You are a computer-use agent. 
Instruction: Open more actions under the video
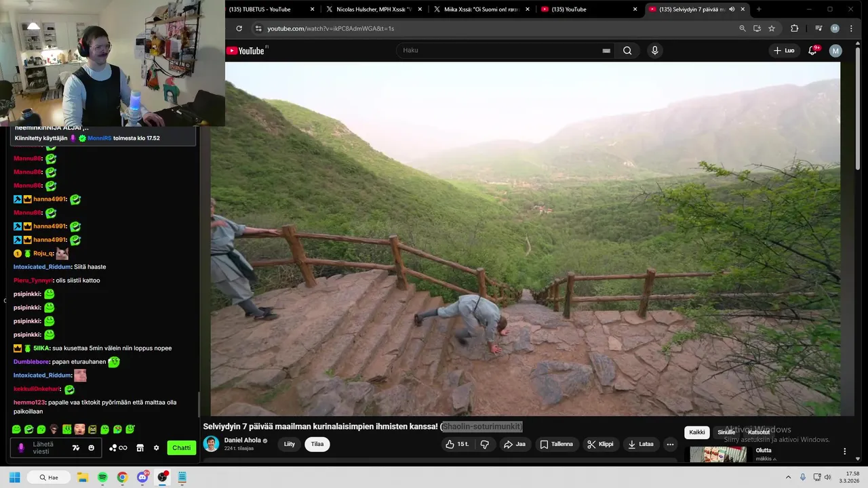tap(670, 445)
